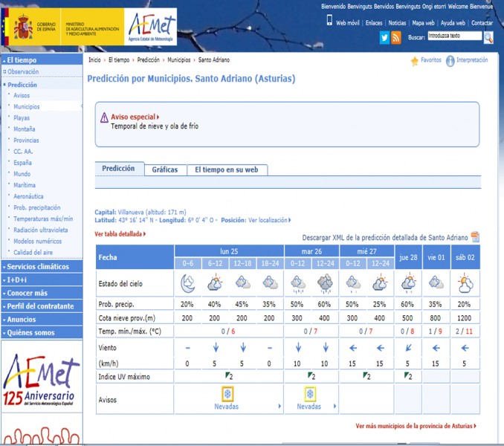Click the Monday Nevadas snowflake warning icon
Viewport: 504px width, 446px height.
(x=229, y=393)
